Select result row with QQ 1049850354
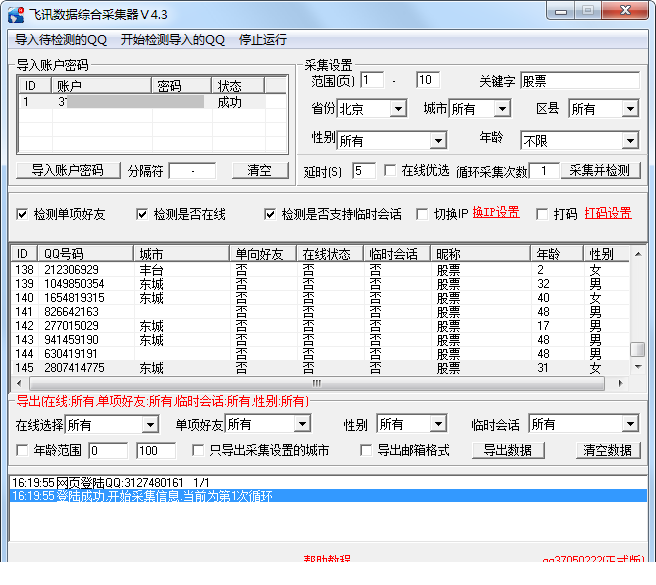656x585 pixels. click(320, 284)
